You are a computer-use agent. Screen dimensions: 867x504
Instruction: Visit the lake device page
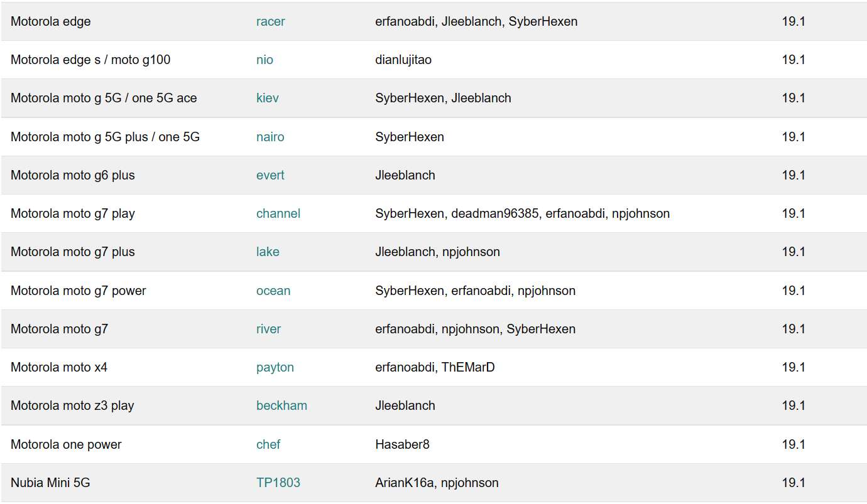pyautogui.click(x=268, y=252)
